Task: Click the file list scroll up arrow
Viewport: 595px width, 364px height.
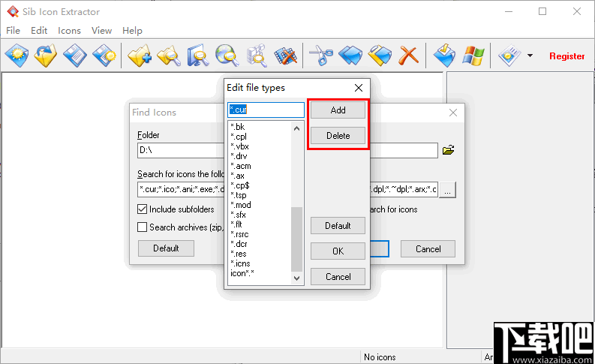Action: (x=296, y=128)
